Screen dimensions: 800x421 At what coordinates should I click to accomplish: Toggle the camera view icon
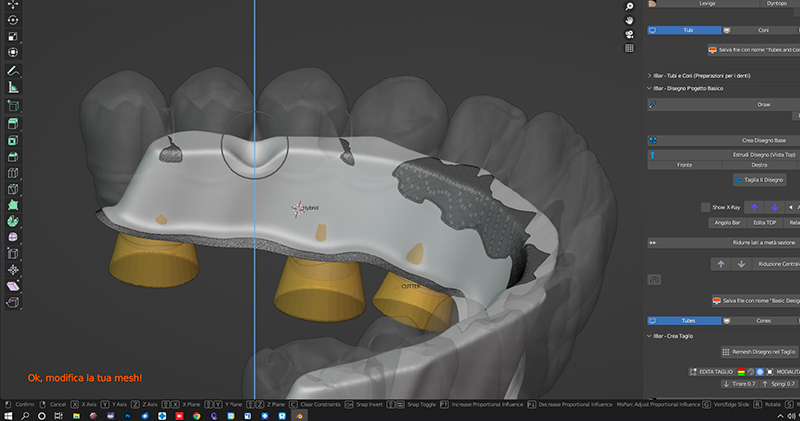click(629, 34)
